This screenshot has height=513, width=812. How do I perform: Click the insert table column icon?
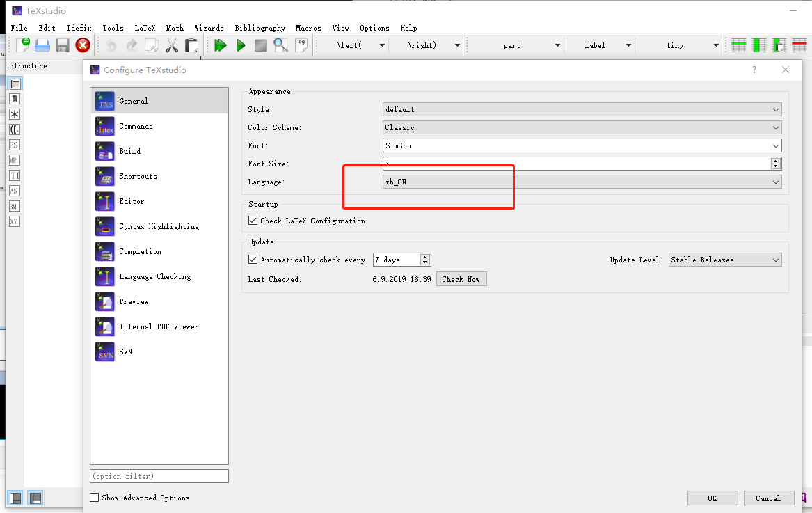[x=759, y=45]
